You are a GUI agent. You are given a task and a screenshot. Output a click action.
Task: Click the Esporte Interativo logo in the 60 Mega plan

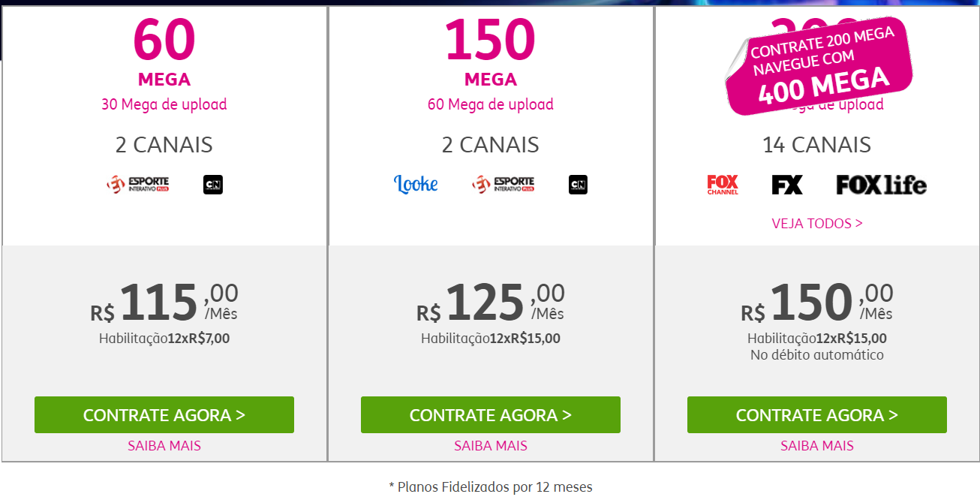[138, 185]
